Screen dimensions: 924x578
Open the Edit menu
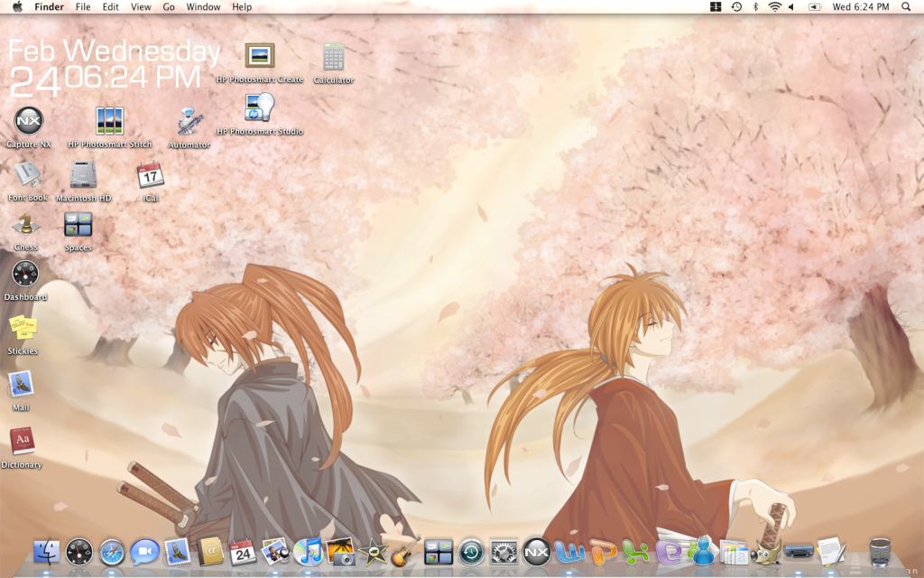pyautogui.click(x=110, y=7)
